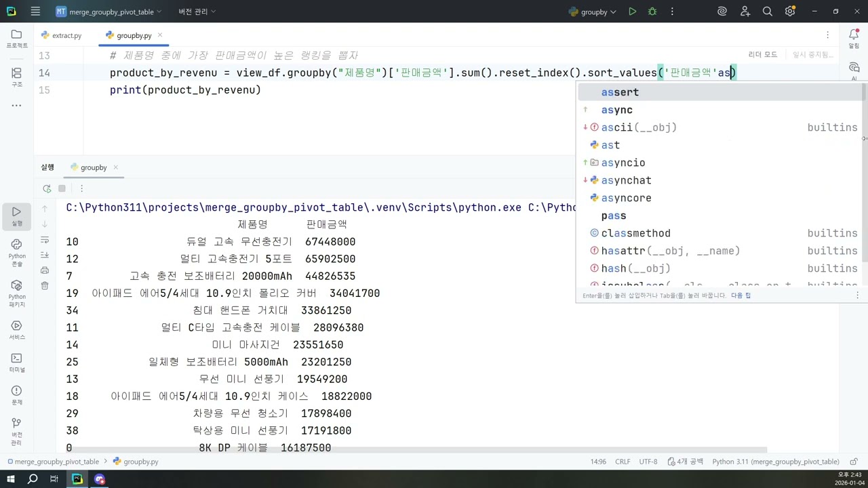Open editor tabs more options menu
Image resolution: width=868 pixels, height=488 pixels.
pos(827,35)
